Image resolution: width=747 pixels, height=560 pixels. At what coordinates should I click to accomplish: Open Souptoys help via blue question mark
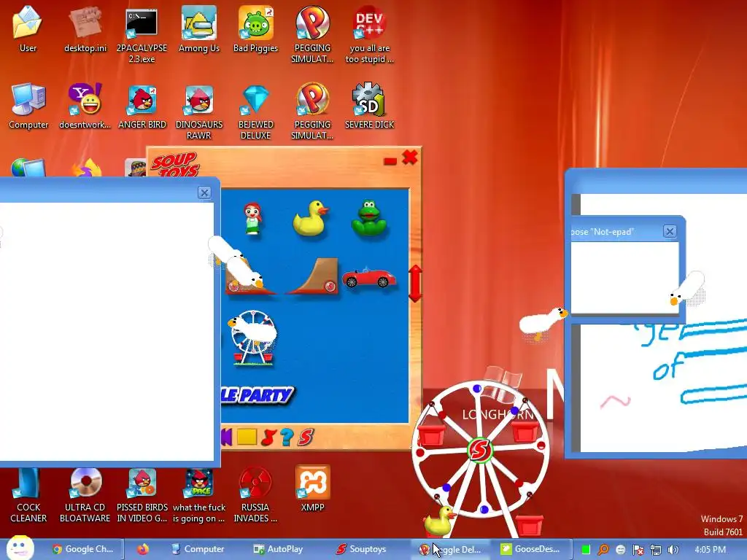pos(287,437)
